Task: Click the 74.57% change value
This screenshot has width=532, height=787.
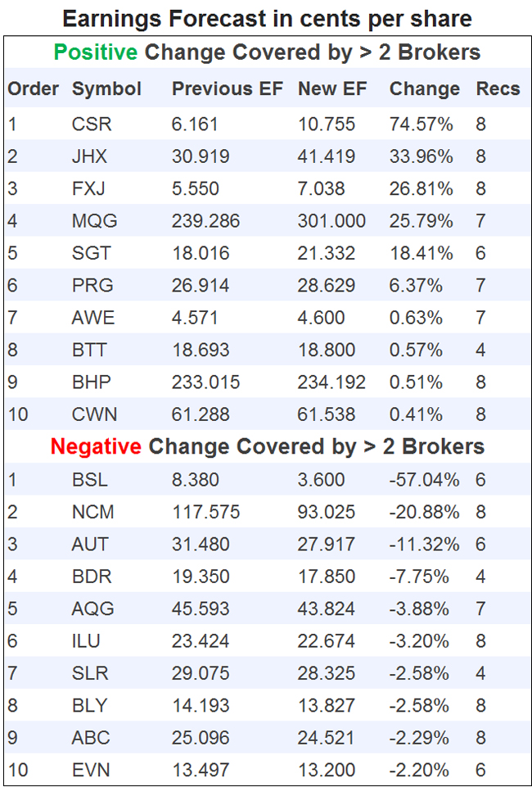Action: (x=421, y=124)
